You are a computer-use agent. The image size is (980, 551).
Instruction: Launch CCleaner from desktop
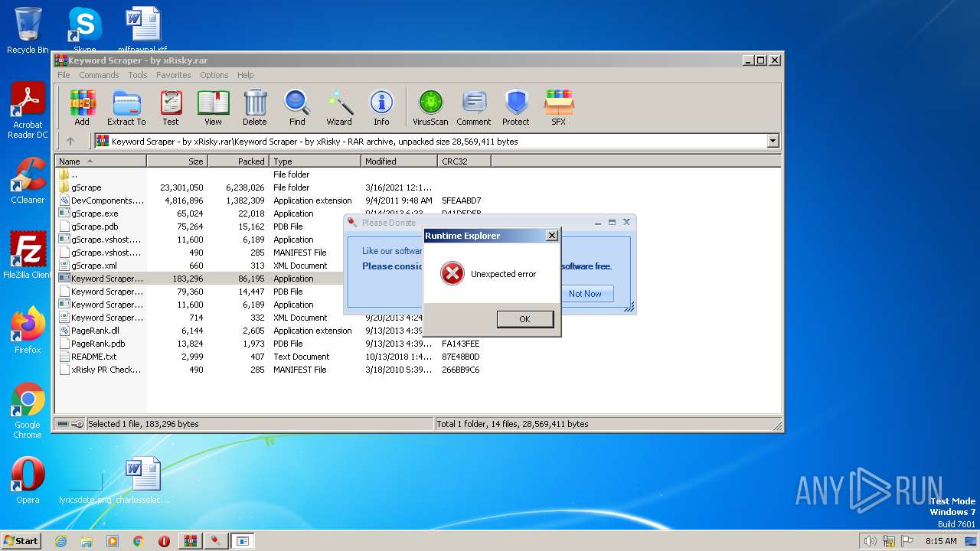point(28,181)
